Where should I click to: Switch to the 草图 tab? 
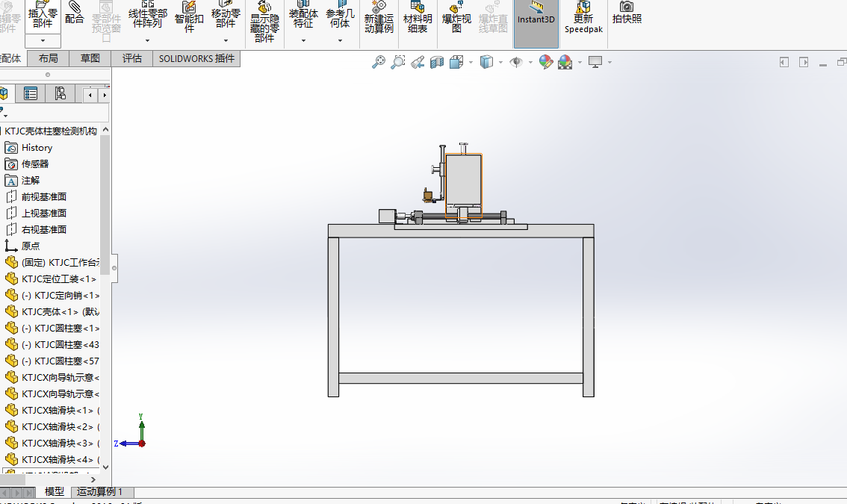(x=90, y=58)
